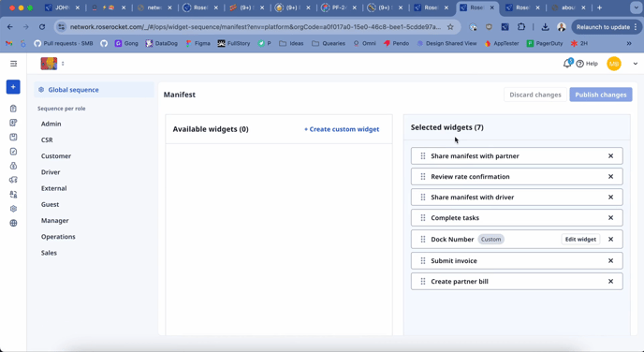Go back with the browser back arrow
The width and height of the screenshot is (644, 352).
click(10, 27)
